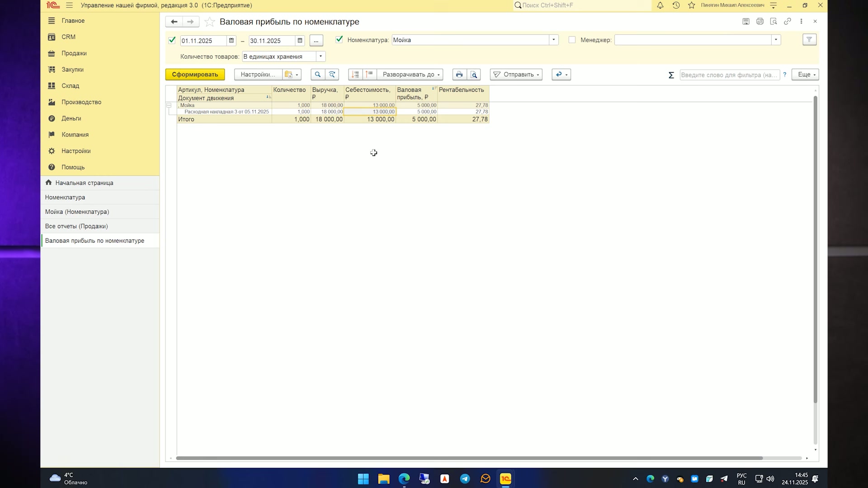This screenshot has width=868, height=488.
Task: Open the filter funnel button
Action: click(809, 40)
